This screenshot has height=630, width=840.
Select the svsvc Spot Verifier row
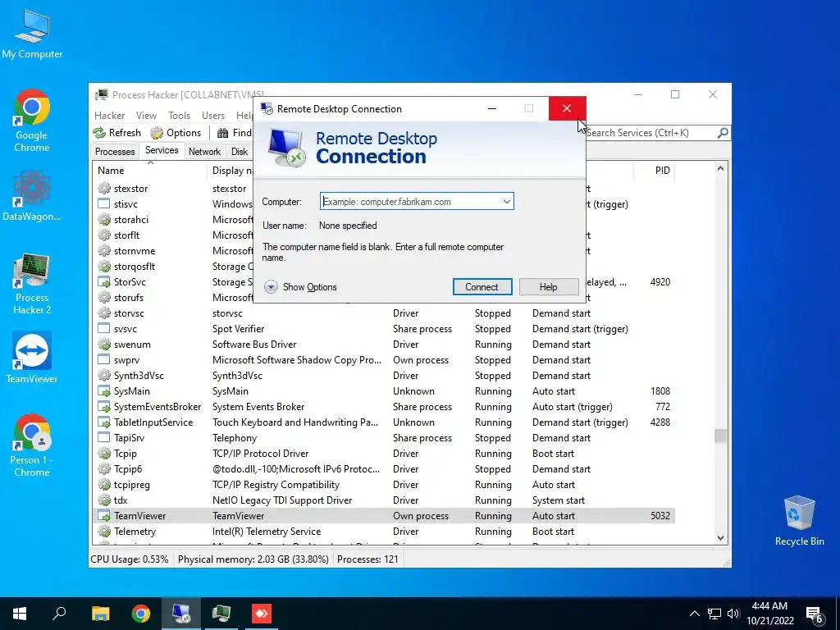[384, 329]
